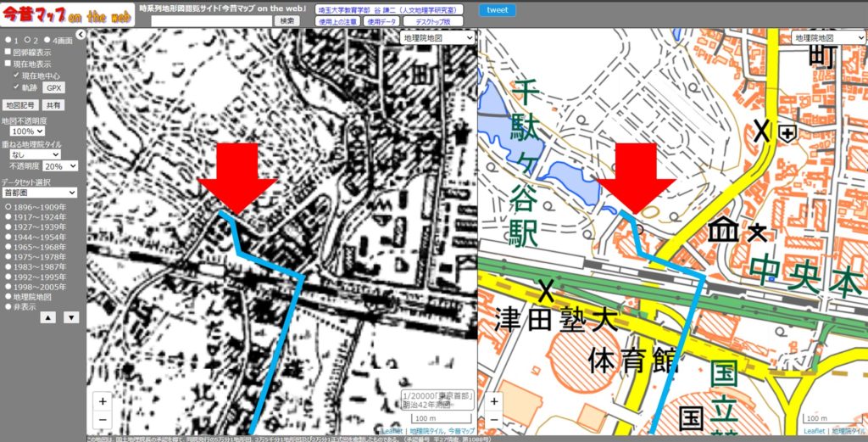
Task: Open the 地図不透明度 100% dropdown
Action: tap(27, 131)
